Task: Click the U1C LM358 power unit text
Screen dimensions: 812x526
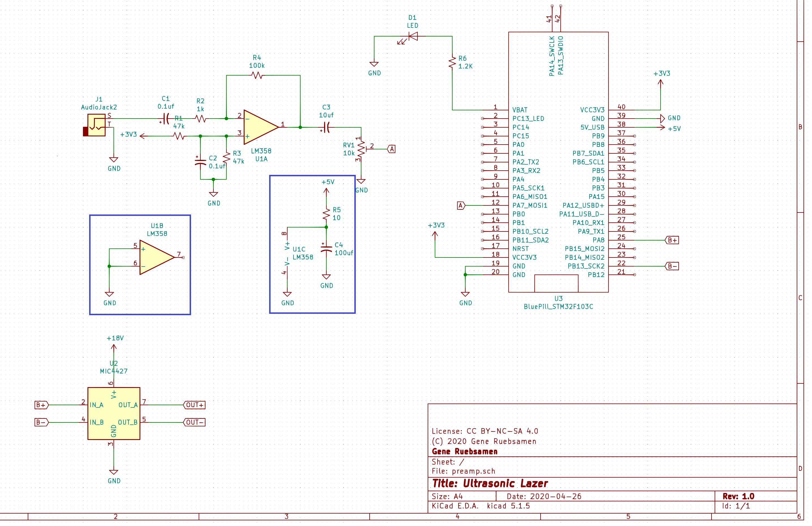Action: coord(303,254)
